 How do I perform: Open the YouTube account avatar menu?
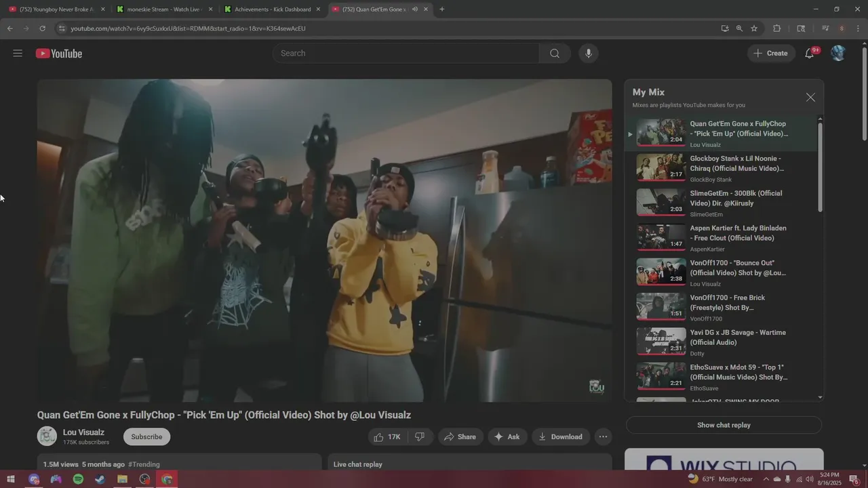838,53
